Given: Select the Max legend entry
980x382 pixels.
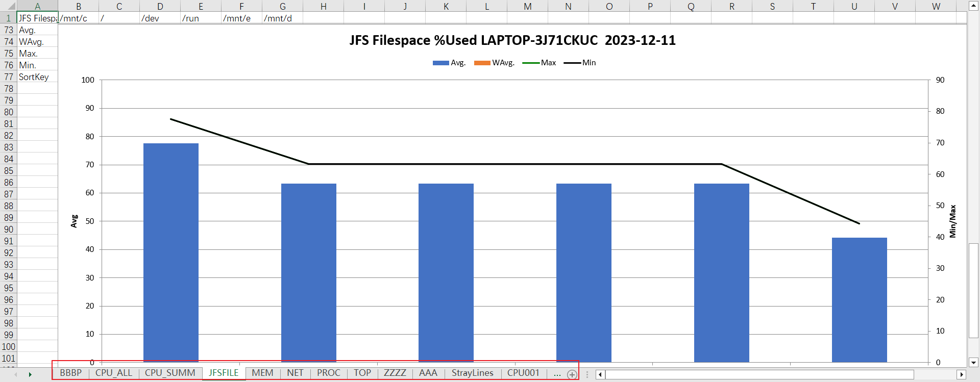Looking at the screenshot, I should 539,63.
